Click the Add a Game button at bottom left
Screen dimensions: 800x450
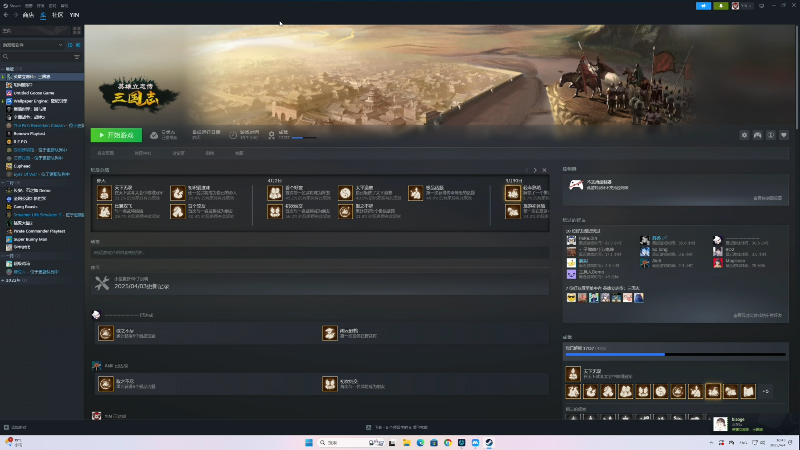pos(15,428)
